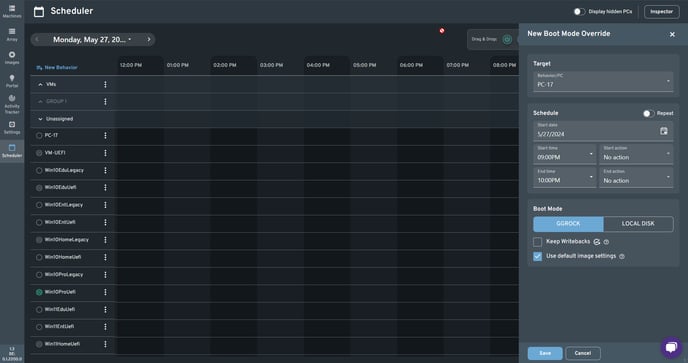Go to previous day arrow

click(37, 40)
